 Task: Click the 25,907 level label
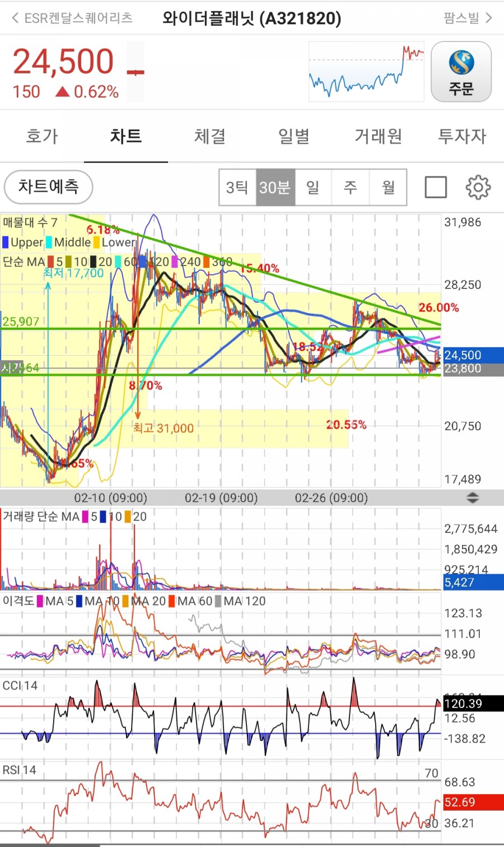pyautogui.click(x=21, y=322)
